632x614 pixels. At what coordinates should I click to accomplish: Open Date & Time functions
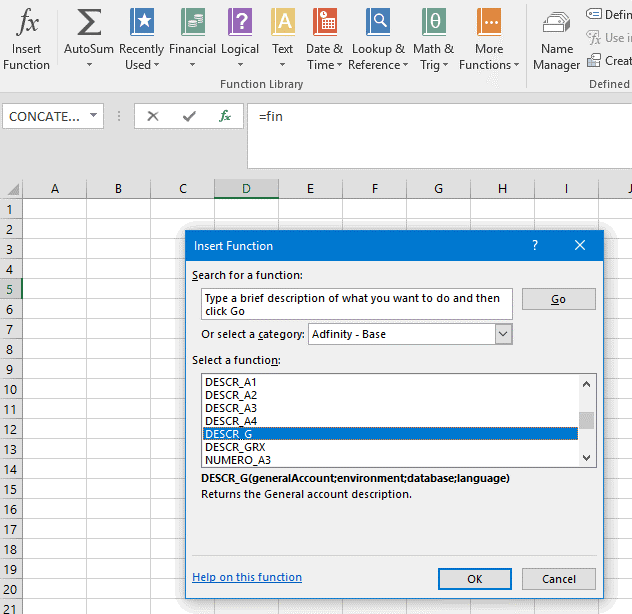pyautogui.click(x=324, y=38)
